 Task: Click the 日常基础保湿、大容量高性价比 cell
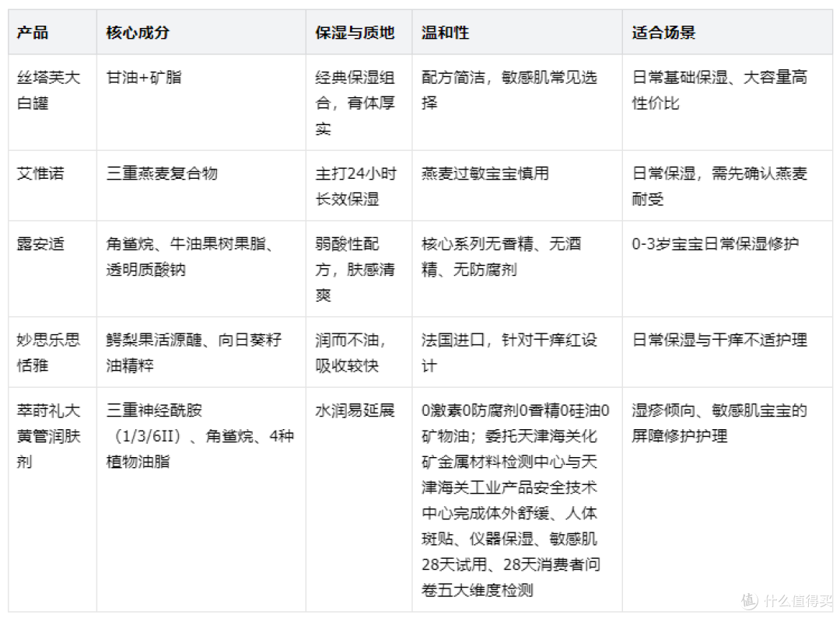click(x=727, y=103)
